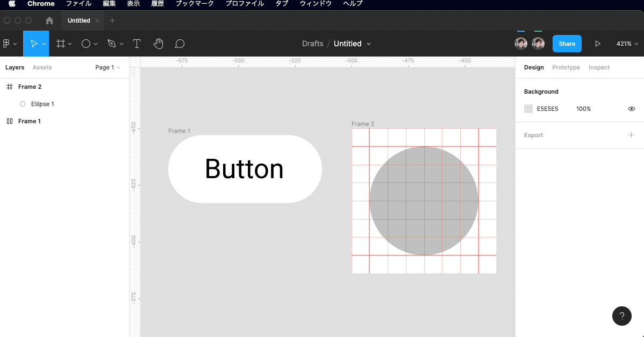Close the Untitled file tab
This screenshot has width=644, height=337.
pyautogui.click(x=97, y=20)
